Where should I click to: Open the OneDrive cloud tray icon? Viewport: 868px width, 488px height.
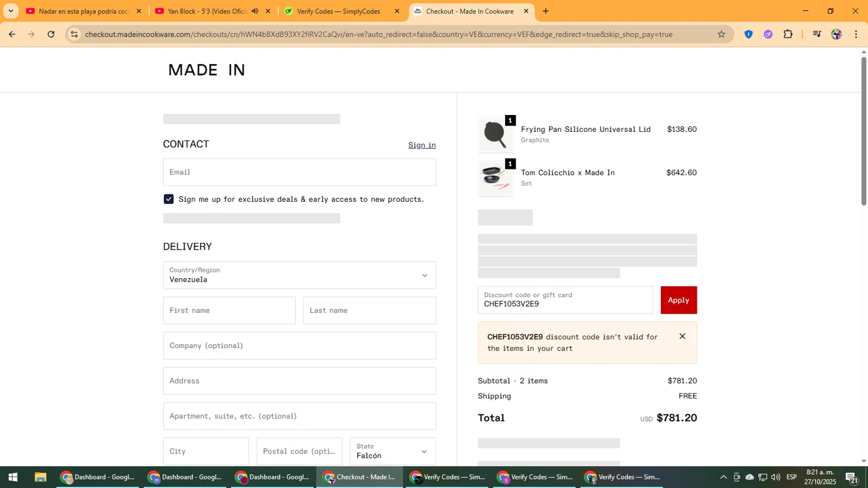click(x=749, y=477)
